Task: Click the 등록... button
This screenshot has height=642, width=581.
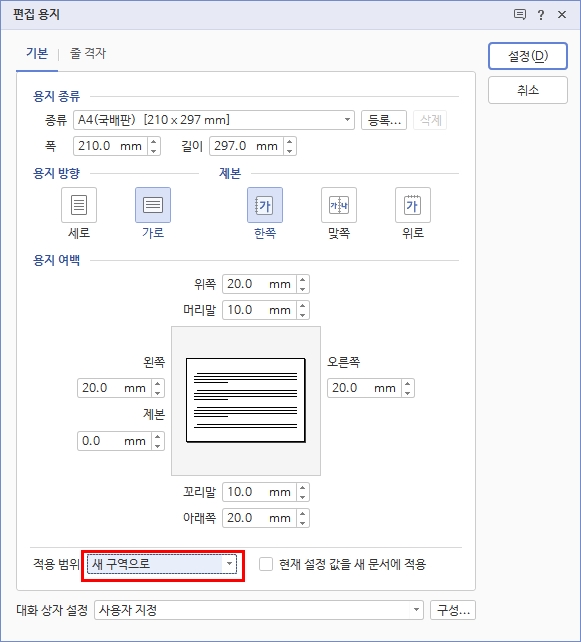Action: pos(384,120)
